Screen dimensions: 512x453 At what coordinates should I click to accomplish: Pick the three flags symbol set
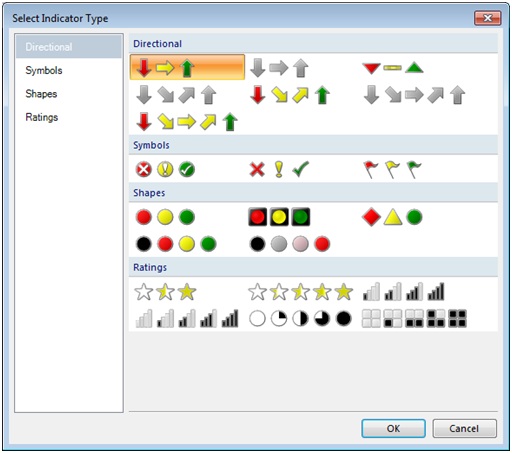pyautogui.click(x=393, y=169)
